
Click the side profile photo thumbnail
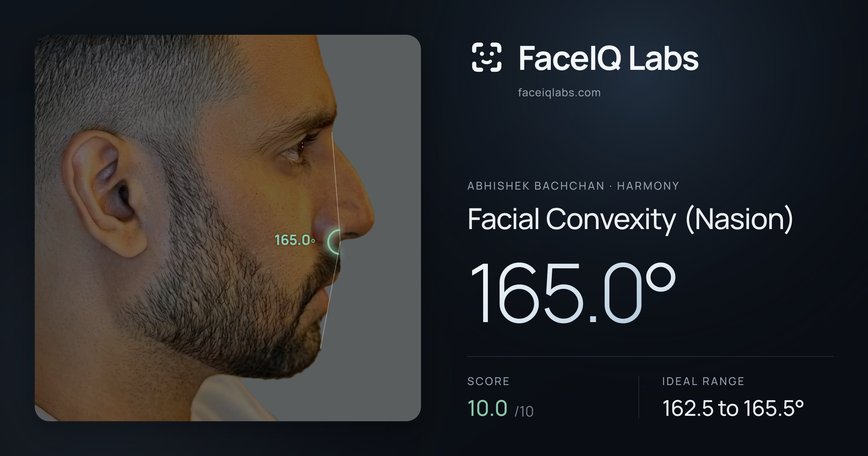click(x=228, y=228)
